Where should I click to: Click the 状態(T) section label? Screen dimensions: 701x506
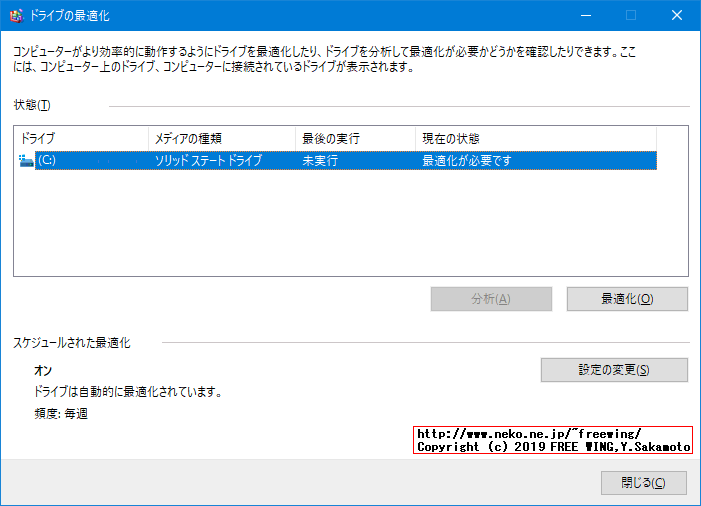click(x=32, y=105)
